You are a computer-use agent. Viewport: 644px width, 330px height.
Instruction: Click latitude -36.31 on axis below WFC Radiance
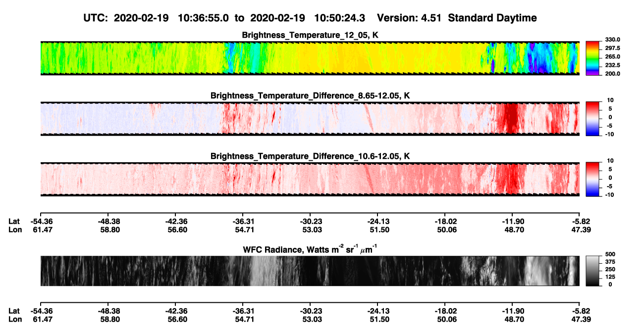(x=243, y=311)
